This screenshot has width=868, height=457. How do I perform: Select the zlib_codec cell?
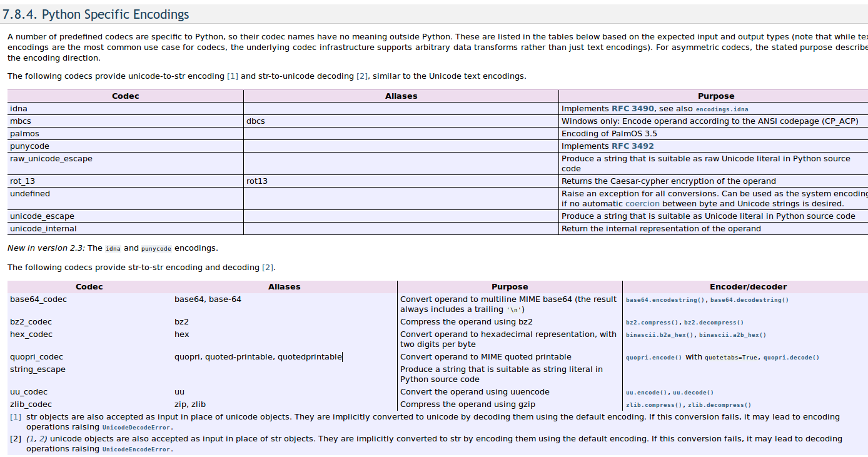tap(89, 404)
